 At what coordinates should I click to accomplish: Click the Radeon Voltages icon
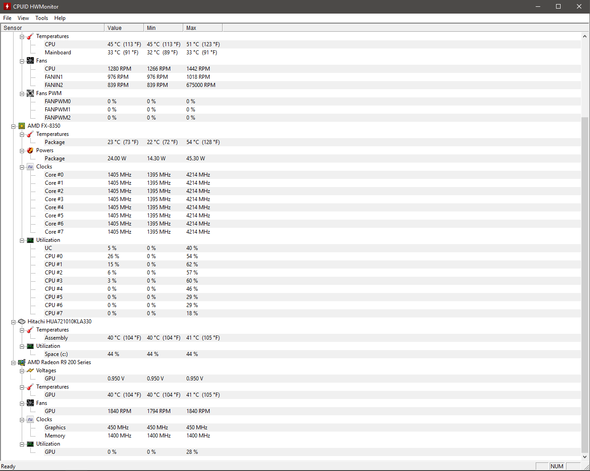(30, 371)
